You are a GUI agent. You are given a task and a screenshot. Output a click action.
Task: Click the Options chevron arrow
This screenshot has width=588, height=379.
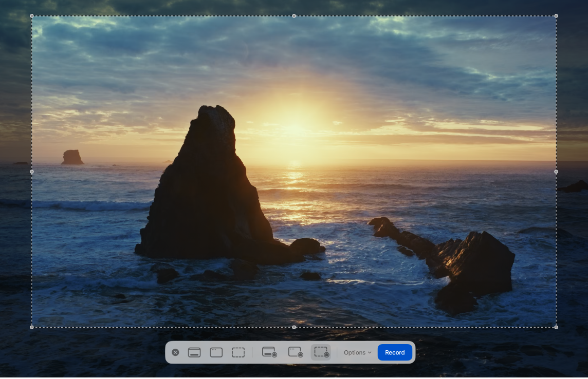click(x=369, y=353)
